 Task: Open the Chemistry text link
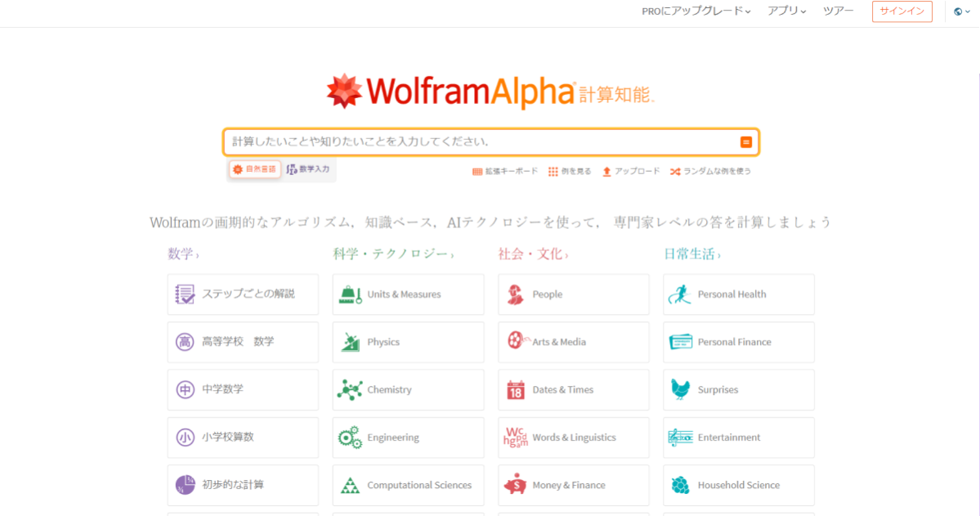[x=389, y=390]
